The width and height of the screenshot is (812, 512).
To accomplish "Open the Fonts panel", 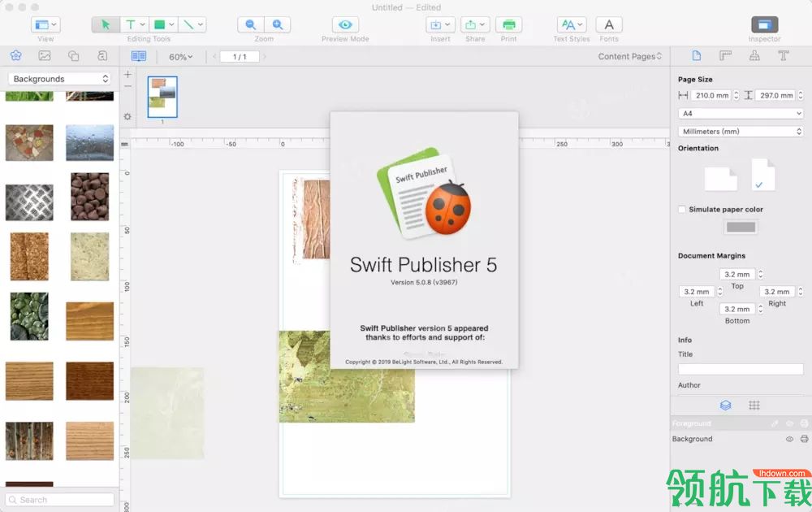I will (609, 24).
